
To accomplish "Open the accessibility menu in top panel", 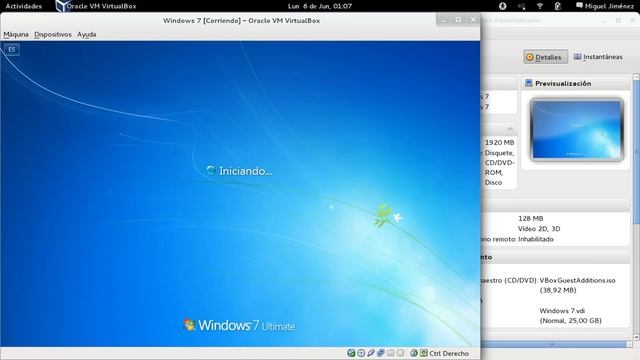I will 502,6.
